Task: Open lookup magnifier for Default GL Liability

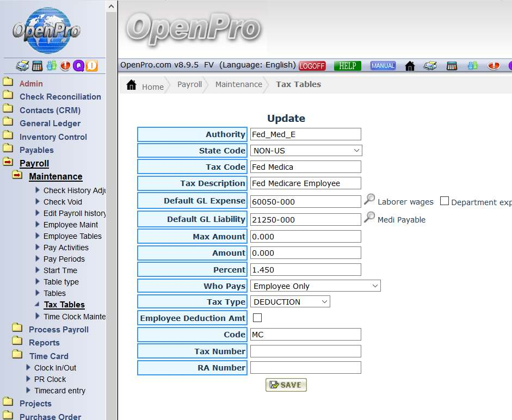Action: 369,218
